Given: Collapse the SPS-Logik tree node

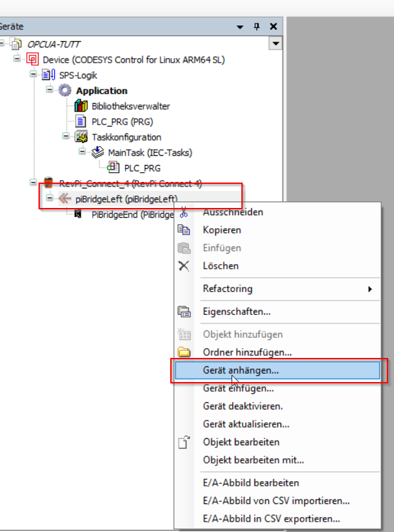Looking at the screenshot, I should click(33, 75).
